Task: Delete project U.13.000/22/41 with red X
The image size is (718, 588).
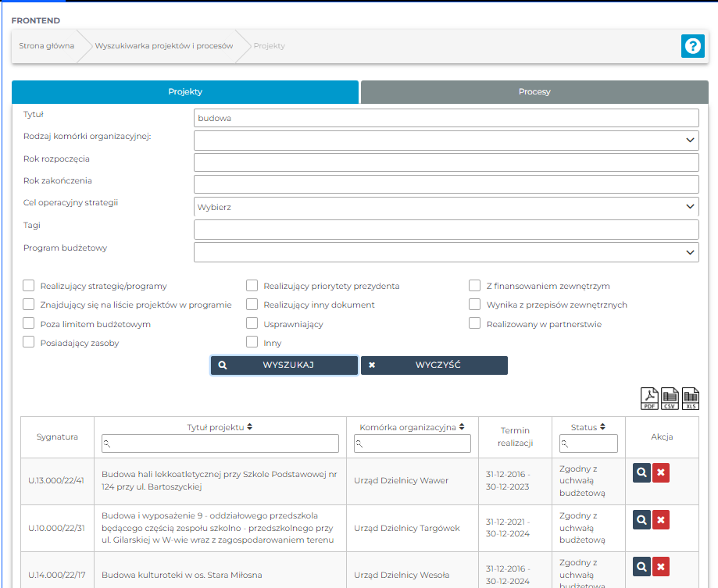Action: [x=661, y=472]
